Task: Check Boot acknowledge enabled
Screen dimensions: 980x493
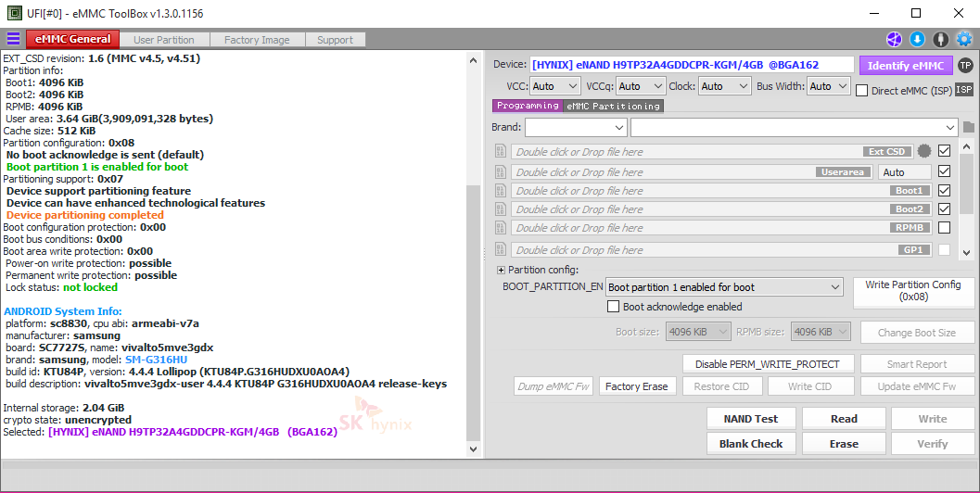Action: point(614,306)
